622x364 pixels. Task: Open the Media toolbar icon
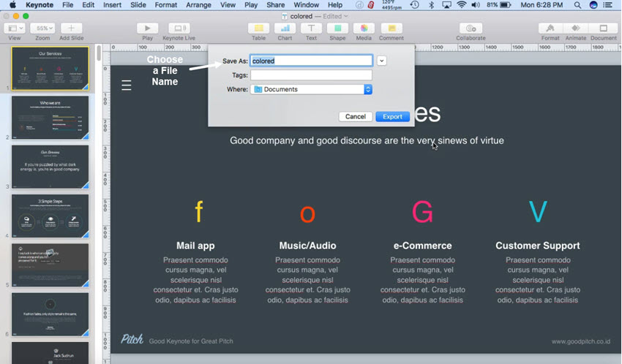point(364,28)
